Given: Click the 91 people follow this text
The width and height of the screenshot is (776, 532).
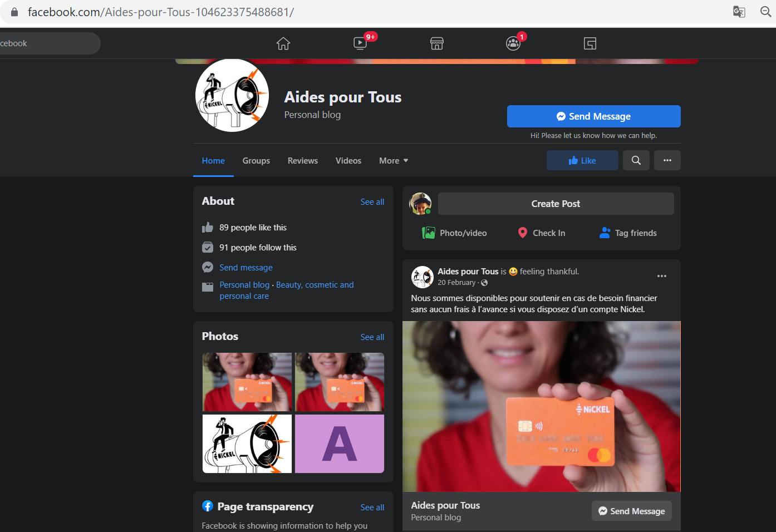Looking at the screenshot, I should pyautogui.click(x=258, y=248).
